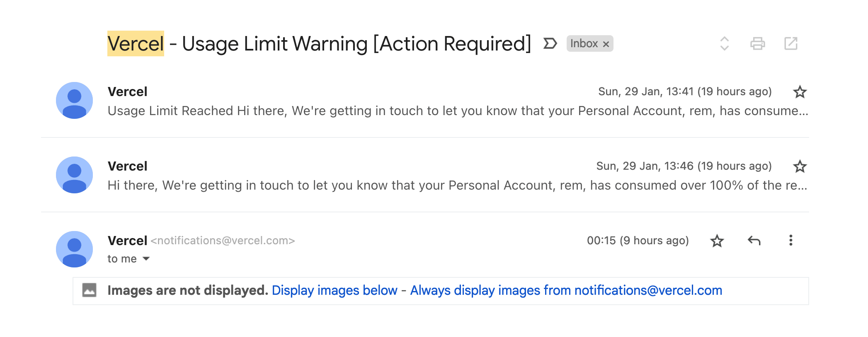The width and height of the screenshot is (868, 337).
Task: Click the image placeholder icon in banner
Action: click(89, 290)
